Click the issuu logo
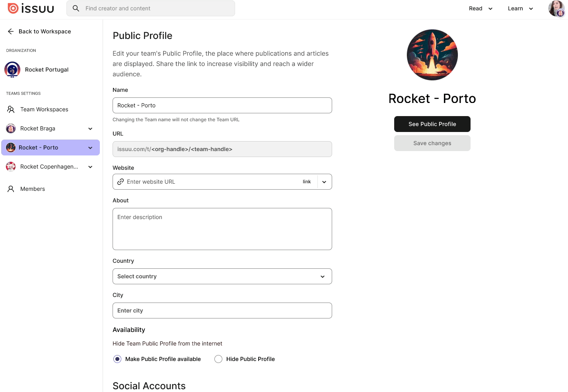This screenshot has height=392, width=568. [31, 8]
